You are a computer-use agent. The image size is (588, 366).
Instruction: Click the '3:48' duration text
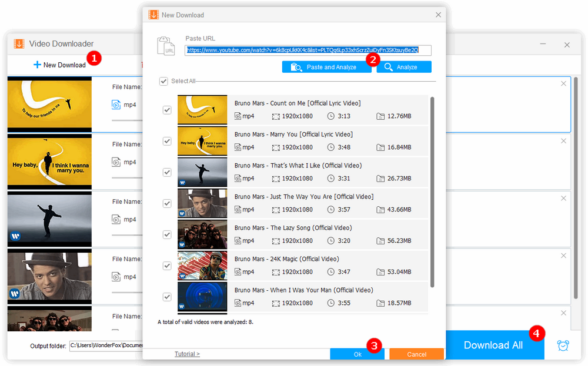click(344, 147)
